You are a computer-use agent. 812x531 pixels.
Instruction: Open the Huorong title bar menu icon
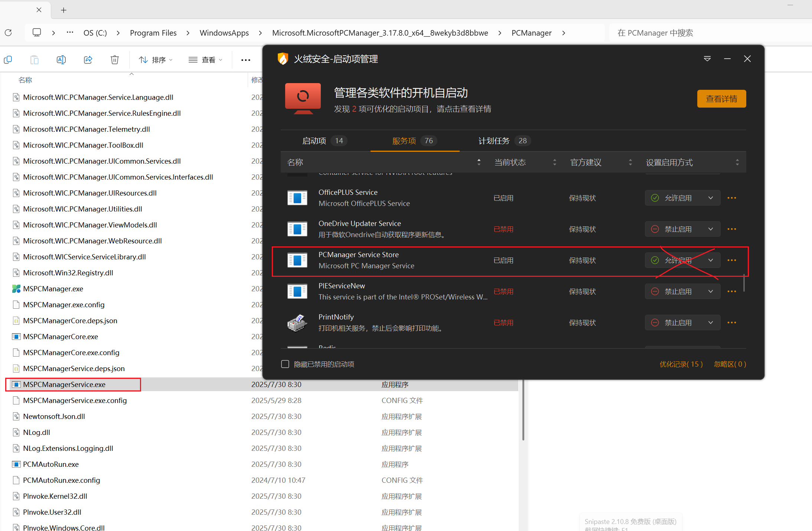[707, 59]
